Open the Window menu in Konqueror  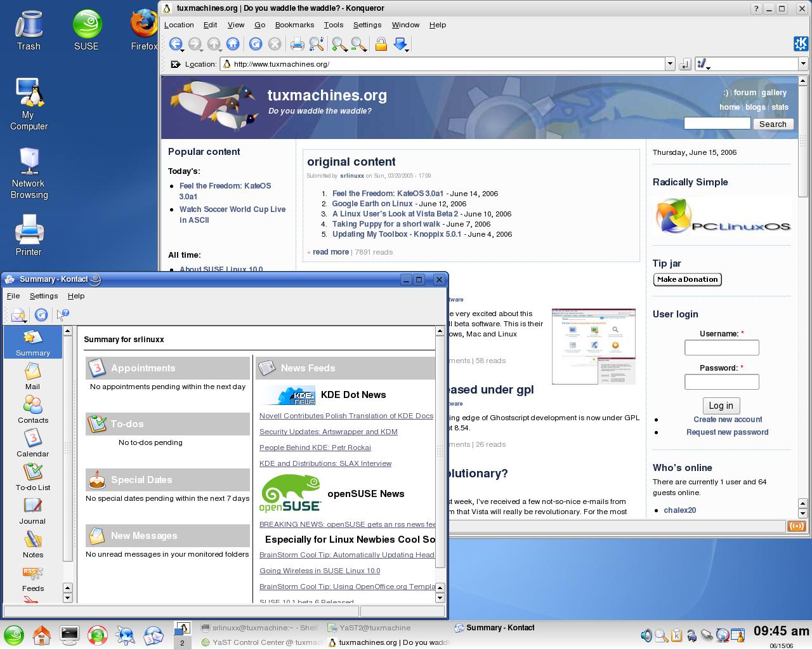405,25
